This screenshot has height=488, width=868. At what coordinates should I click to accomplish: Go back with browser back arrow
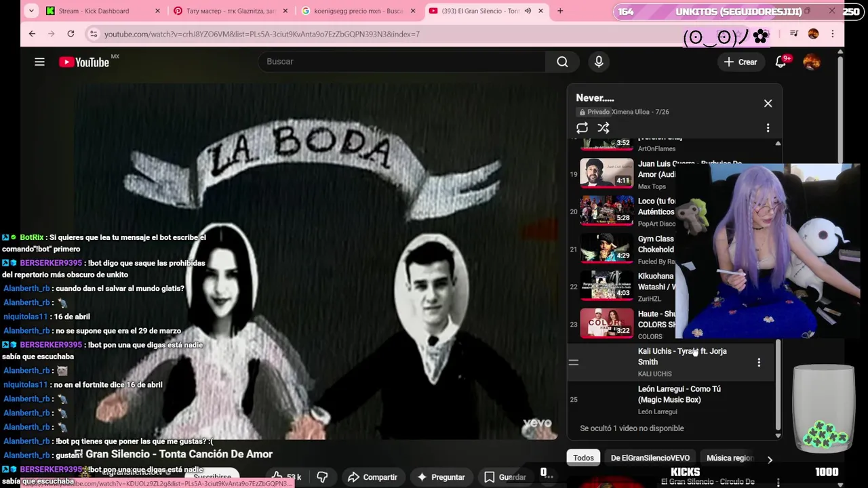[x=32, y=33]
